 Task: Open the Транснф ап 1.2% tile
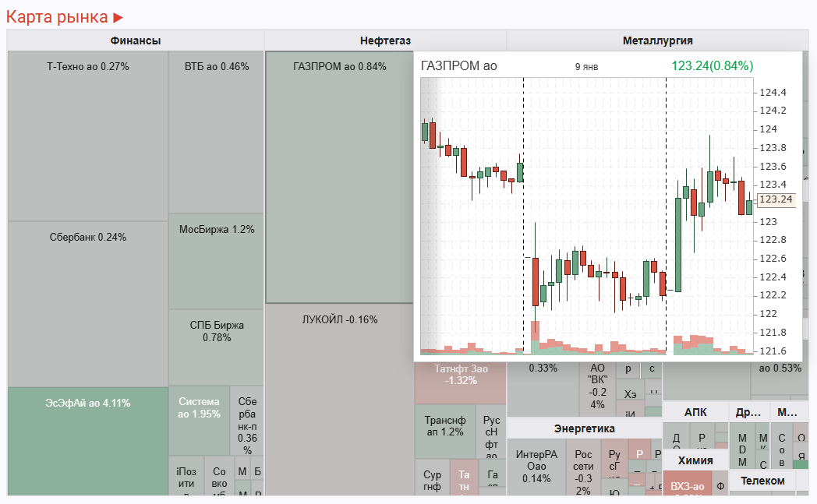coord(444,432)
